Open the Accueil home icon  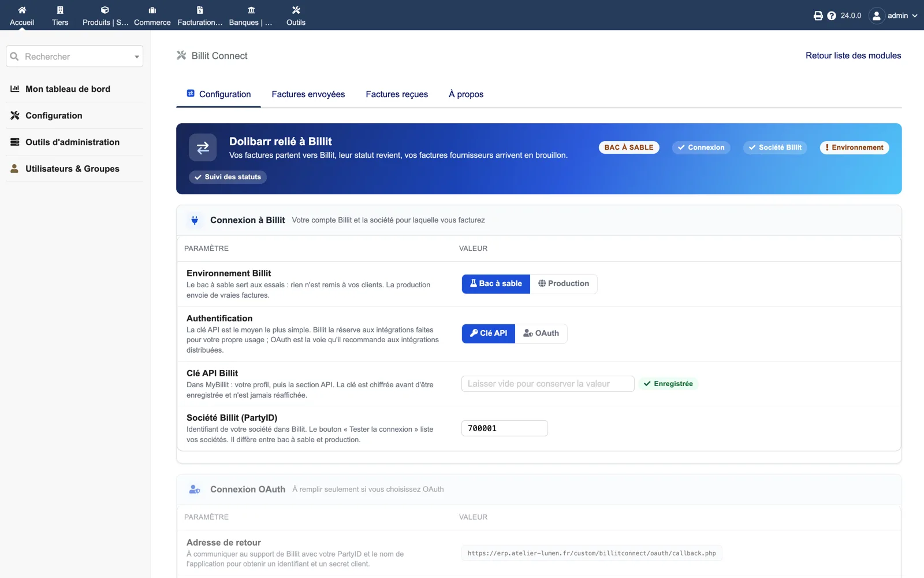point(22,10)
